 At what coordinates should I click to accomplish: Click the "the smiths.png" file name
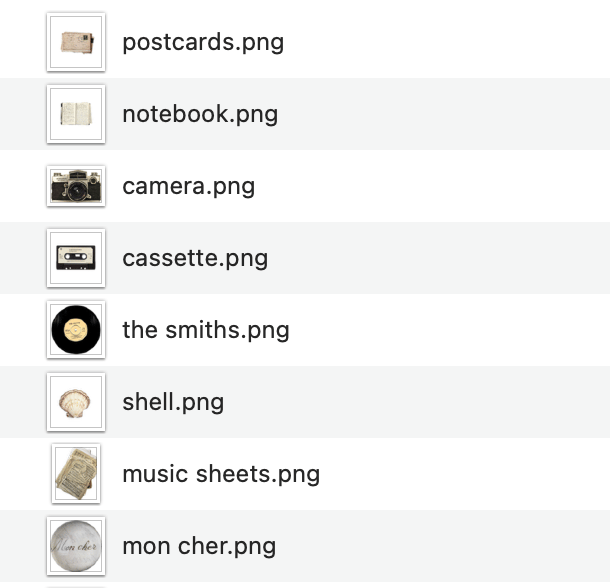(206, 330)
